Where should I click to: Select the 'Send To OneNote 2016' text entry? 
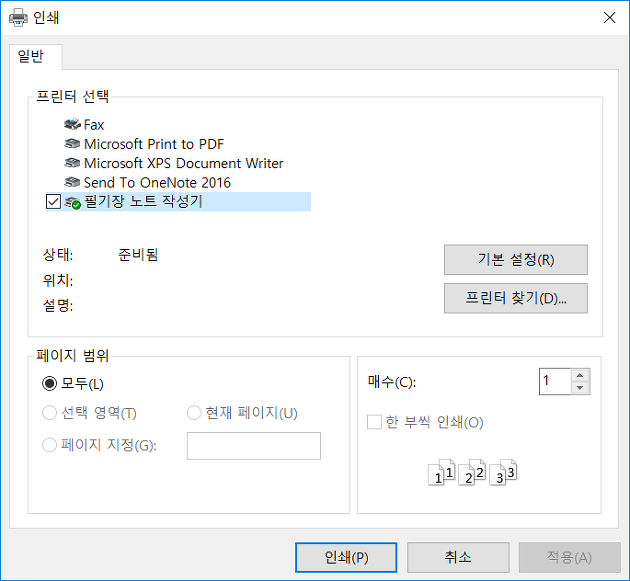coord(157,182)
